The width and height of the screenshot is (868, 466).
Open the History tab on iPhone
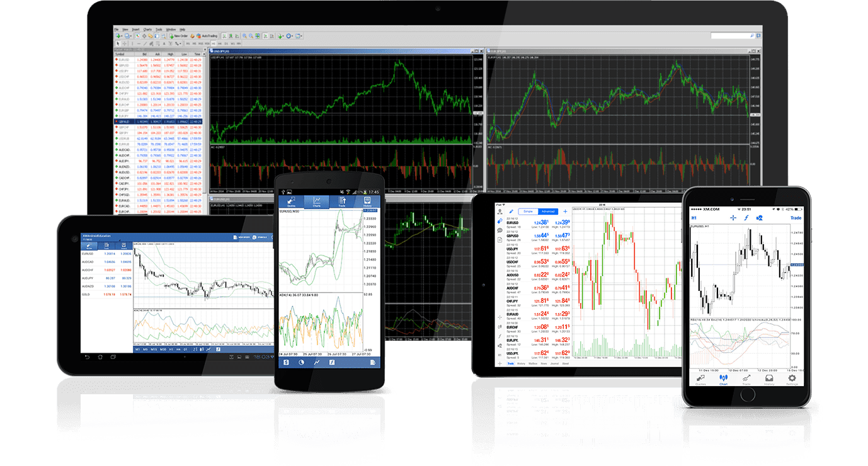[x=769, y=380]
